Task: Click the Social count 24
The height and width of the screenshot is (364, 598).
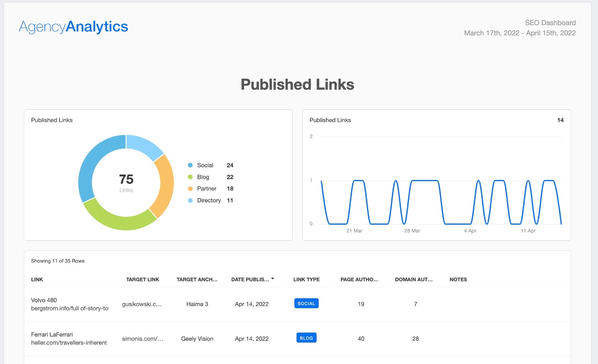Action: [230, 165]
